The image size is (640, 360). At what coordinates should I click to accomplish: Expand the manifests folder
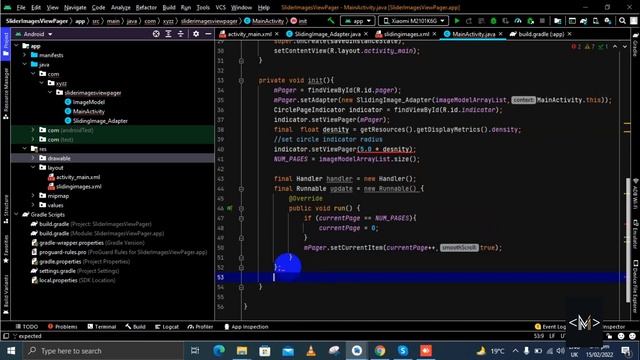[24, 55]
